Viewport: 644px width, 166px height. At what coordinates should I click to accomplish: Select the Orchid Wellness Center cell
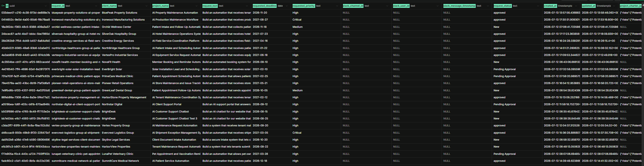point(125,27)
